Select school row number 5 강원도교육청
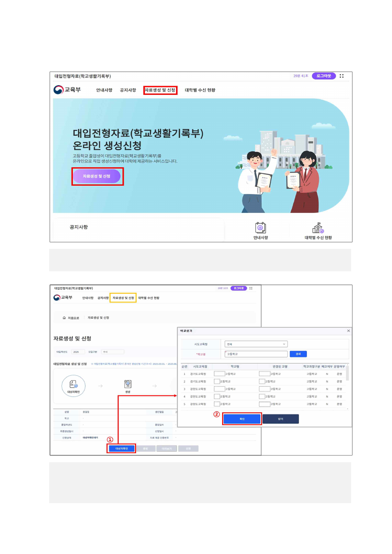 point(263,404)
